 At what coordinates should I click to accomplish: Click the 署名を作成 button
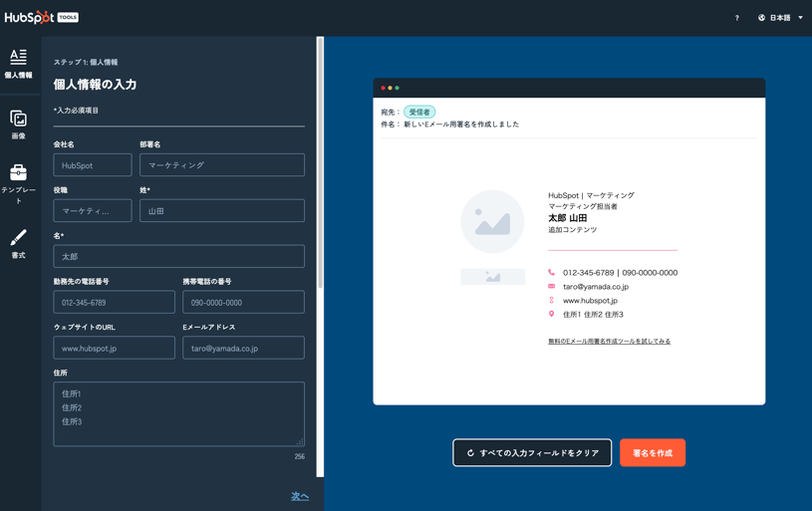click(x=653, y=453)
